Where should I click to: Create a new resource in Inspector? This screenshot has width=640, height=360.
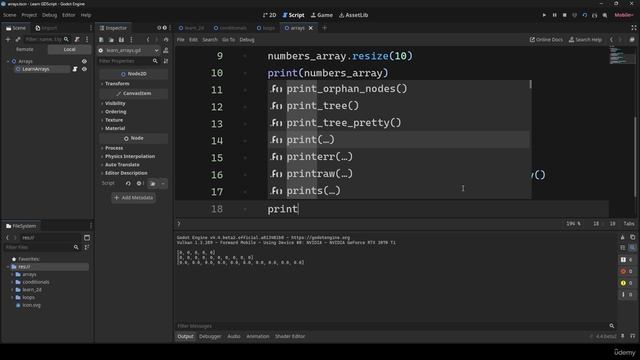[x=101, y=40]
